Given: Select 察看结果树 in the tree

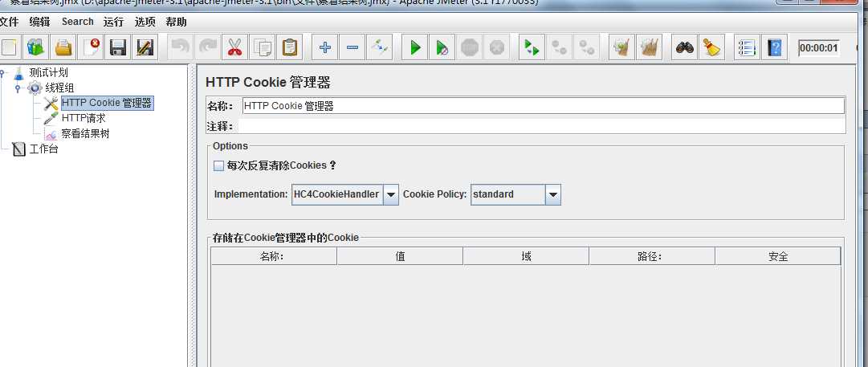Looking at the screenshot, I should point(85,133).
